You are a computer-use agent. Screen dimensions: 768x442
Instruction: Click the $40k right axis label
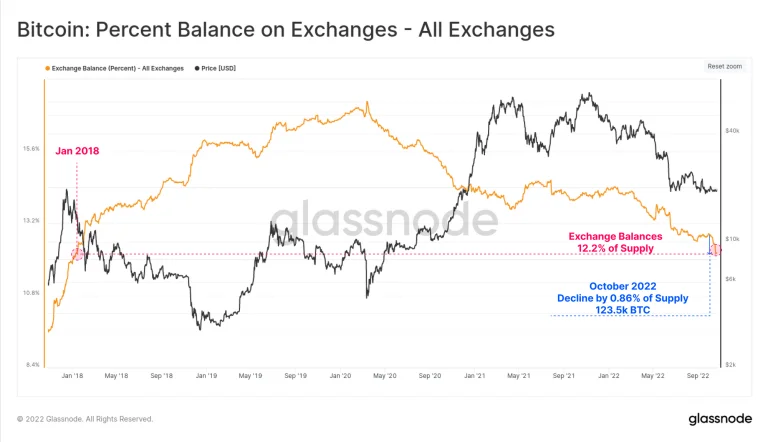click(732, 130)
